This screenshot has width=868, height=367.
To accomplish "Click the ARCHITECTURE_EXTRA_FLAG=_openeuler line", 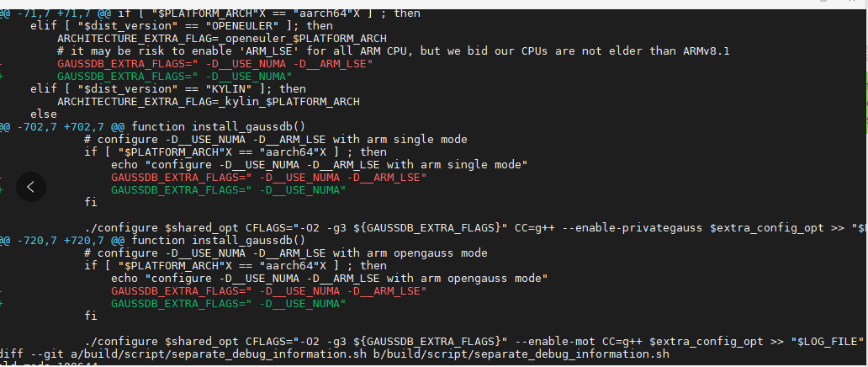I will [221, 38].
